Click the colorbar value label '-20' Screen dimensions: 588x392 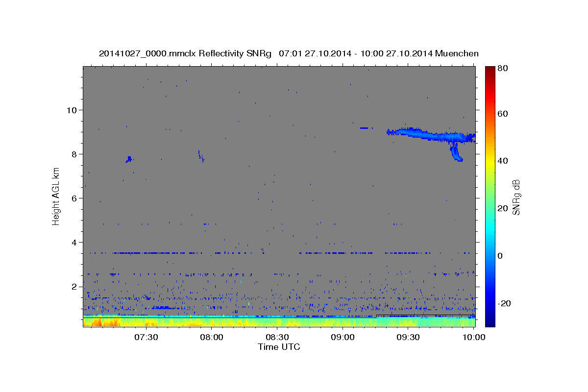504,303
